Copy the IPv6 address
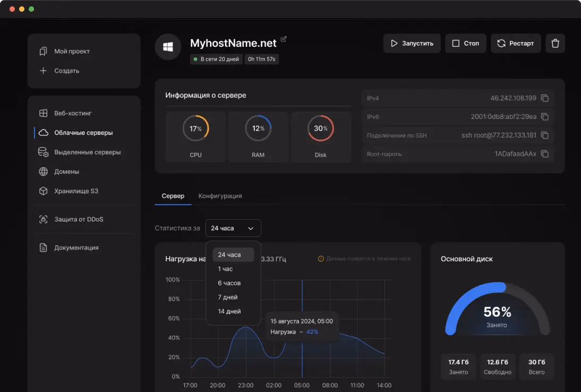This screenshot has width=581, height=392. 544,117
